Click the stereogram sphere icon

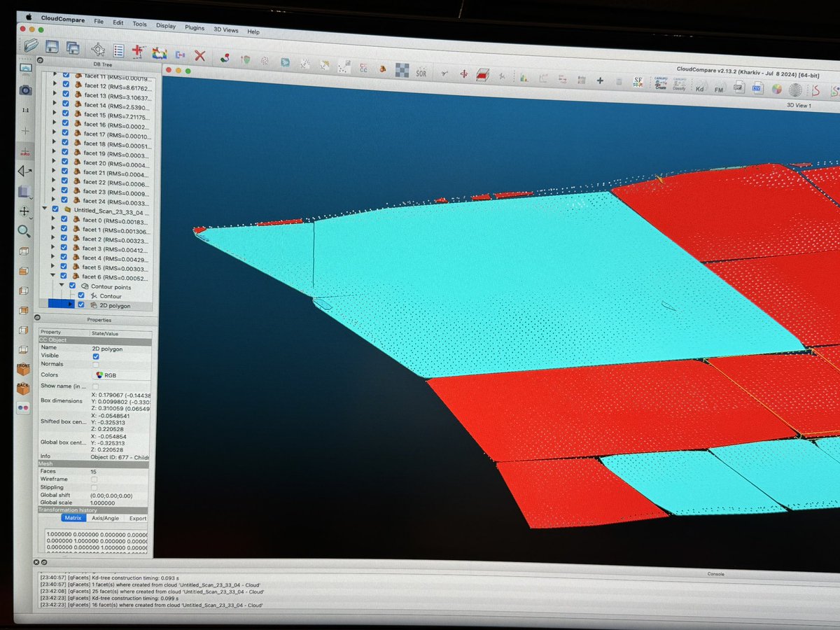795,90
